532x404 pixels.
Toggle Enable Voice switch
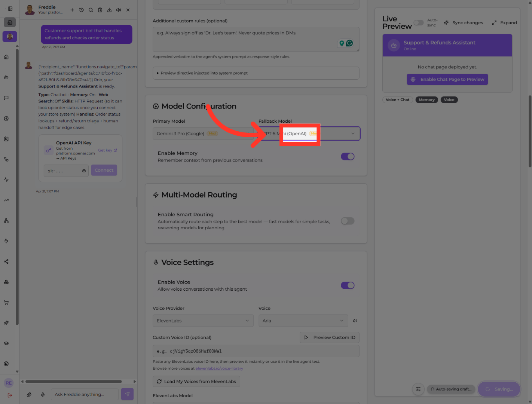(x=348, y=285)
